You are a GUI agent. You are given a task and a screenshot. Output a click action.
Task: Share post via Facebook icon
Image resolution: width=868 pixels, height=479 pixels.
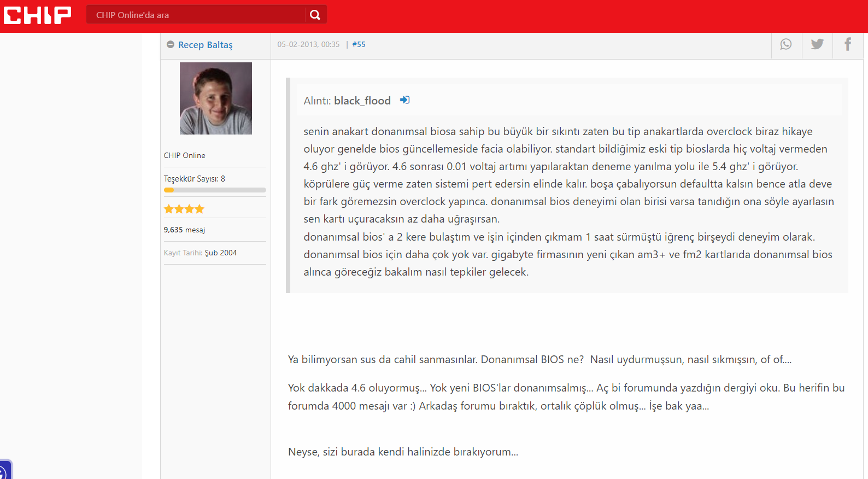(x=848, y=44)
